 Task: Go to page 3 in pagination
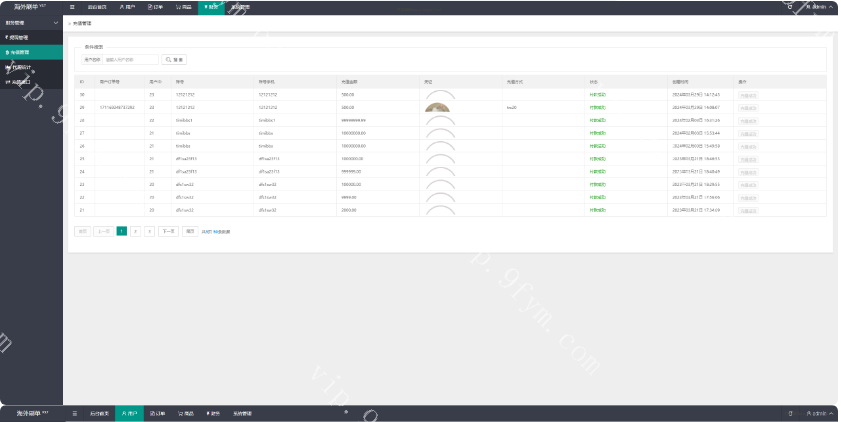149,231
